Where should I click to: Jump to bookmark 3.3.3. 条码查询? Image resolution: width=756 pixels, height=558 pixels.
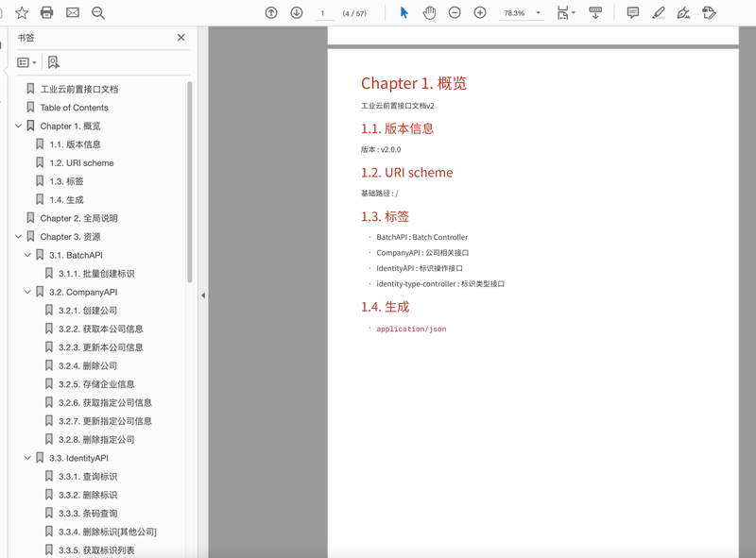tap(88, 514)
